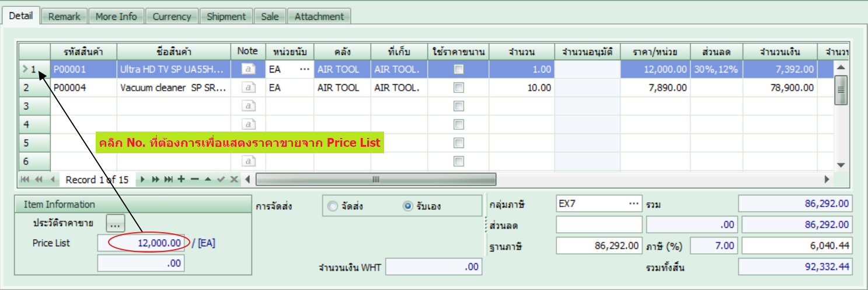The image size is (868, 290).
Task: Select the รับเอง pickup radio button
Action: [x=408, y=206]
